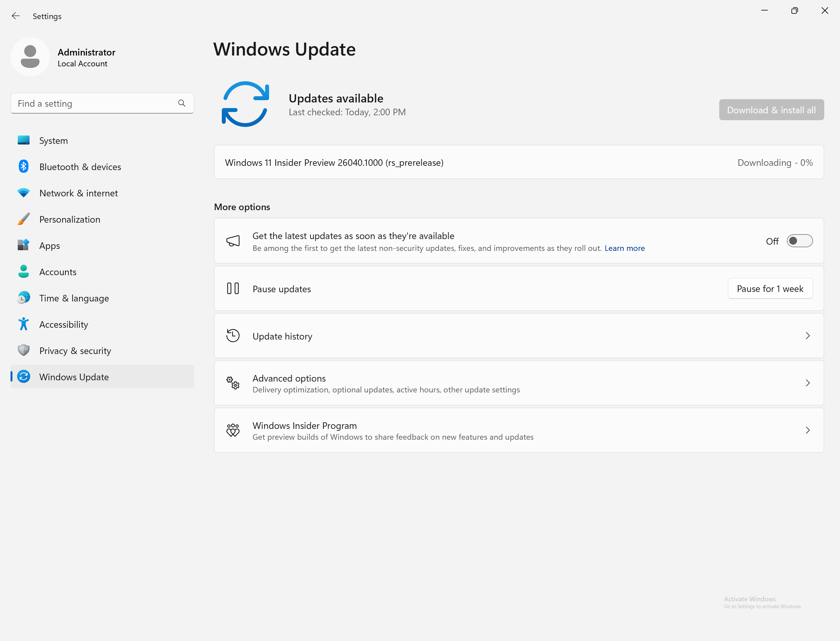Open Advanced options chevron arrow

(807, 383)
